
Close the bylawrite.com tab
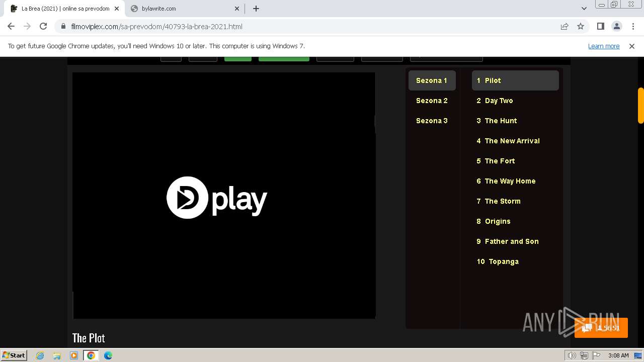[x=237, y=9]
